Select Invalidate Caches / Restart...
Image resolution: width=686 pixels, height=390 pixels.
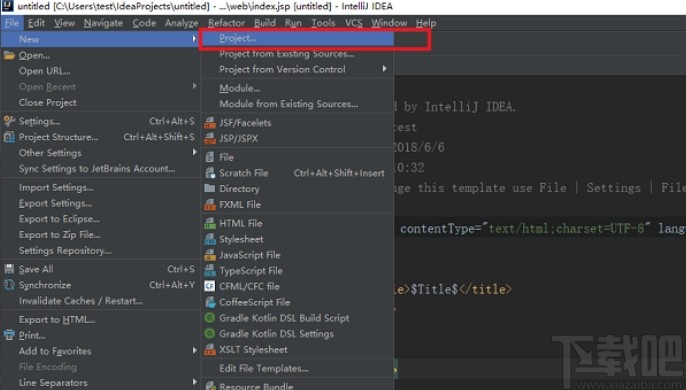point(80,301)
